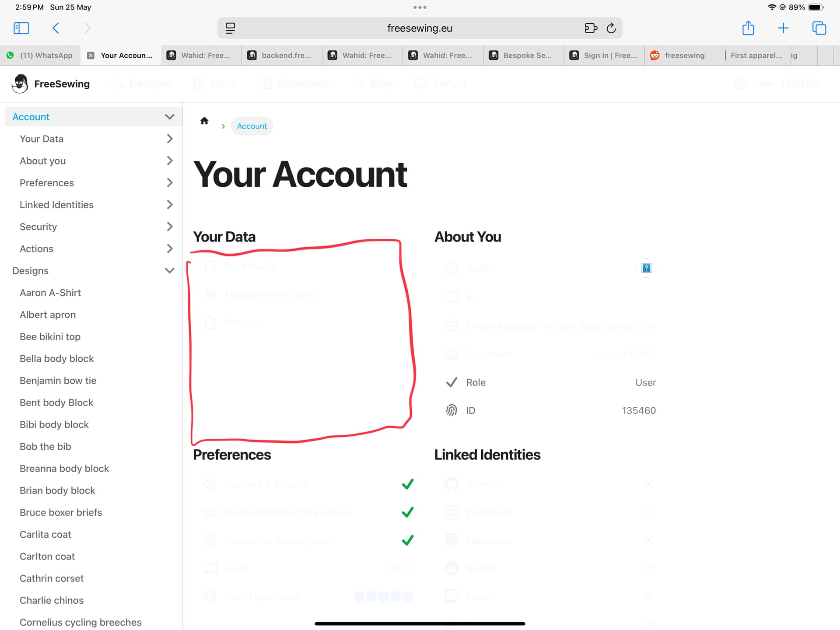Open the Account breadcrumb link
This screenshot has width=840, height=630.
tap(252, 126)
